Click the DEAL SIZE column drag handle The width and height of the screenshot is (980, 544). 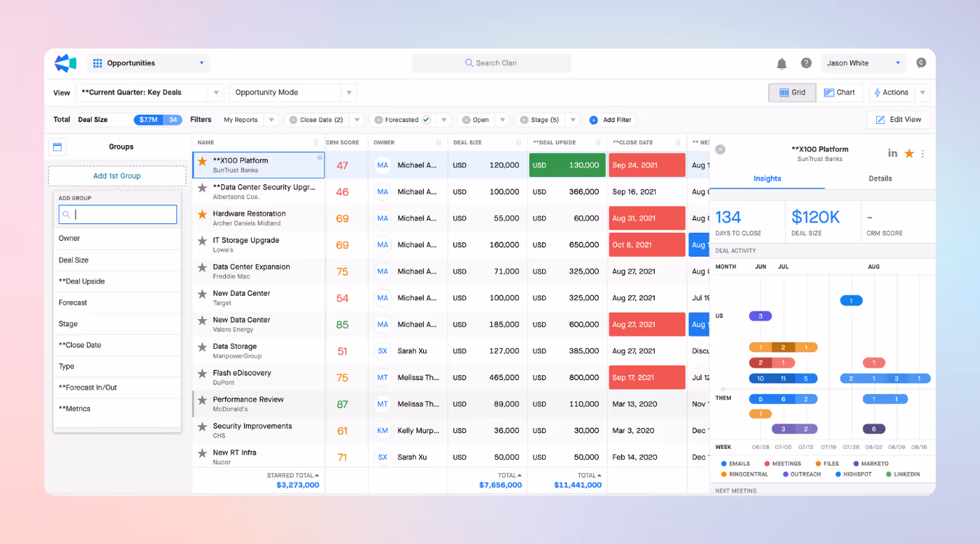pos(518,143)
